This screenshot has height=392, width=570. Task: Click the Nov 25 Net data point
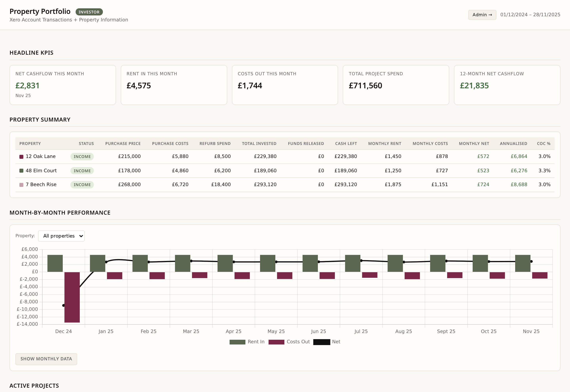pyautogui.click(x=531, y=261)
